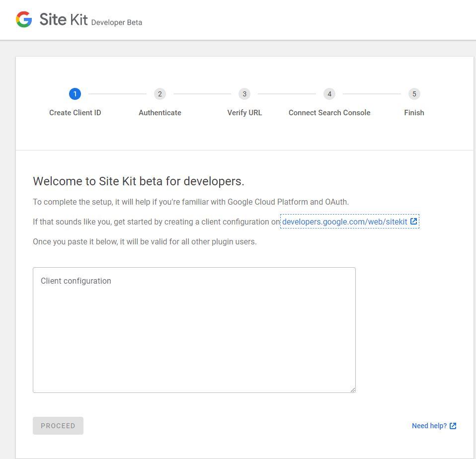Focus the Client configuration text area
476x459 pixels.
(x=194, y=330)
